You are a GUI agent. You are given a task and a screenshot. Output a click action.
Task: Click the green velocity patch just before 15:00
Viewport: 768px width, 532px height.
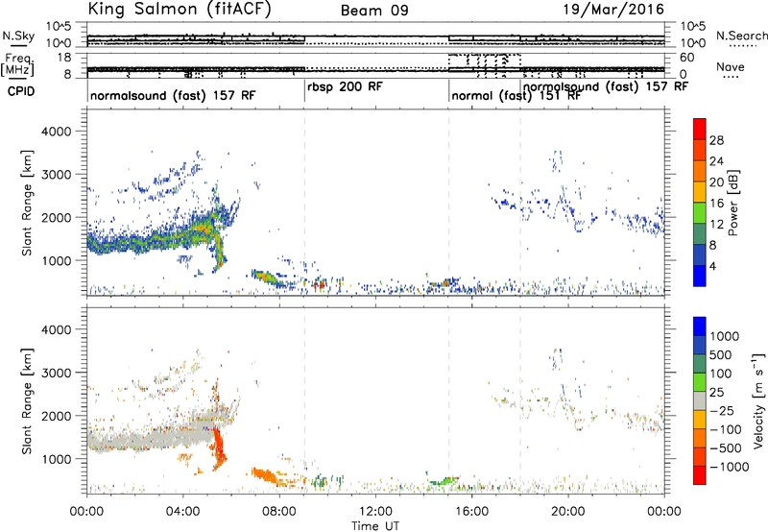pyautogui.click(x=444, y=481)
